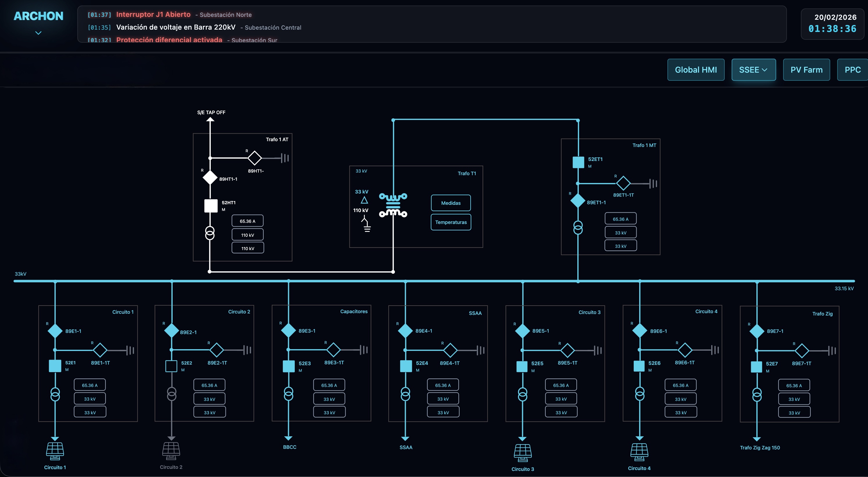The image size is (868, 477).
Task: Select the 89E3-1 disconnector diamond
Action: click(288, 330)
